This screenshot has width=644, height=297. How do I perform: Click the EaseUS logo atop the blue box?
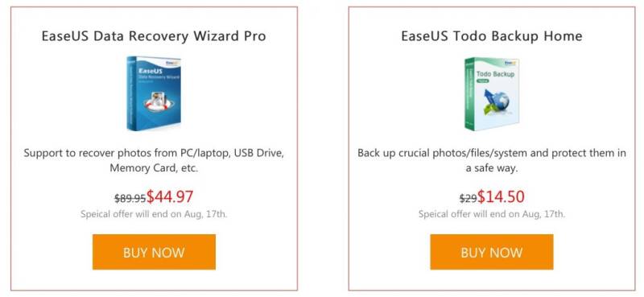171,62
